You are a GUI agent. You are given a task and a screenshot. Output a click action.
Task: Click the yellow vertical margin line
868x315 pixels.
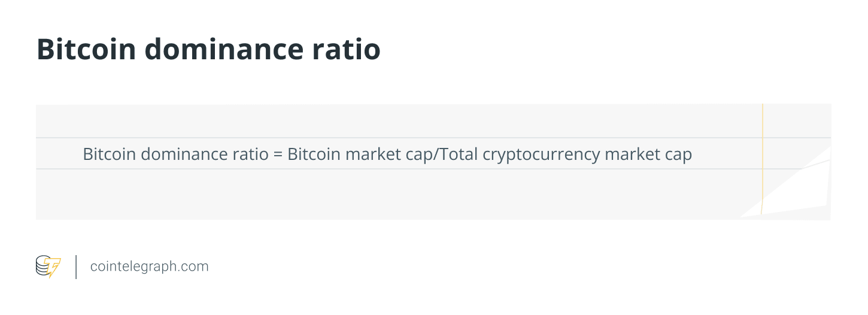point(763,159)
